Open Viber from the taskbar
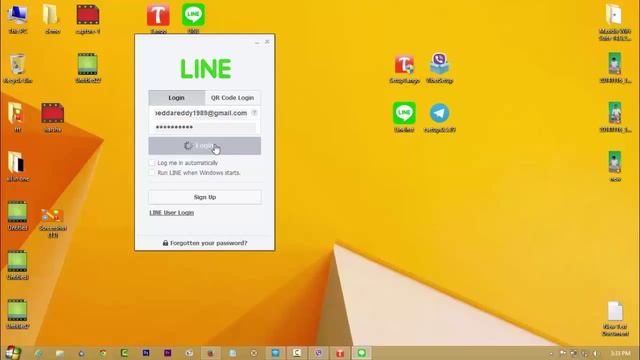Viewport: 640px width, 360px height. (x=318, y=353)
